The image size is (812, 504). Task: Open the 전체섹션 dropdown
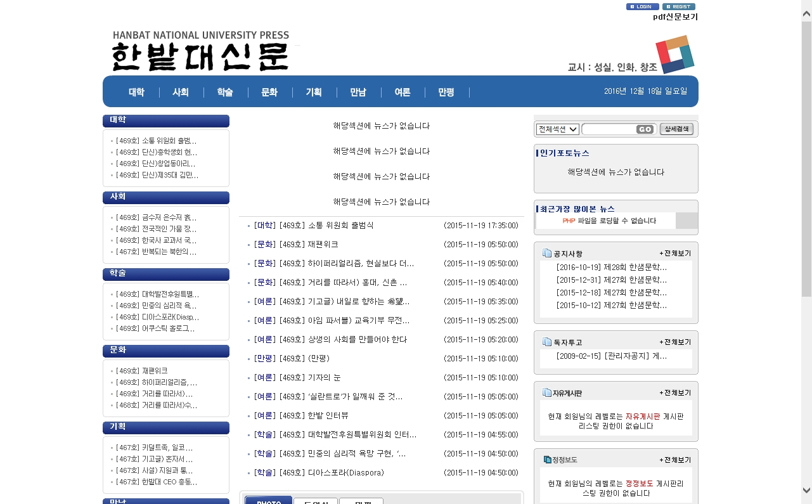[x=558, y=129]
